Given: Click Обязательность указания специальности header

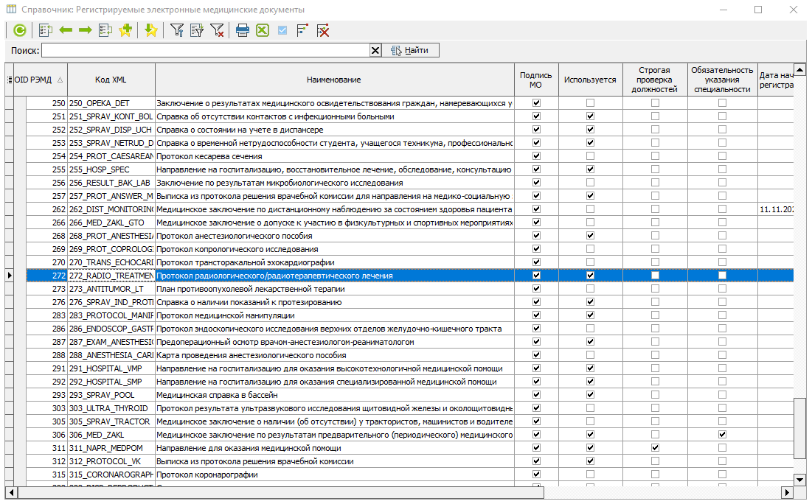Looking at the screenshot, I should (723, 80).
